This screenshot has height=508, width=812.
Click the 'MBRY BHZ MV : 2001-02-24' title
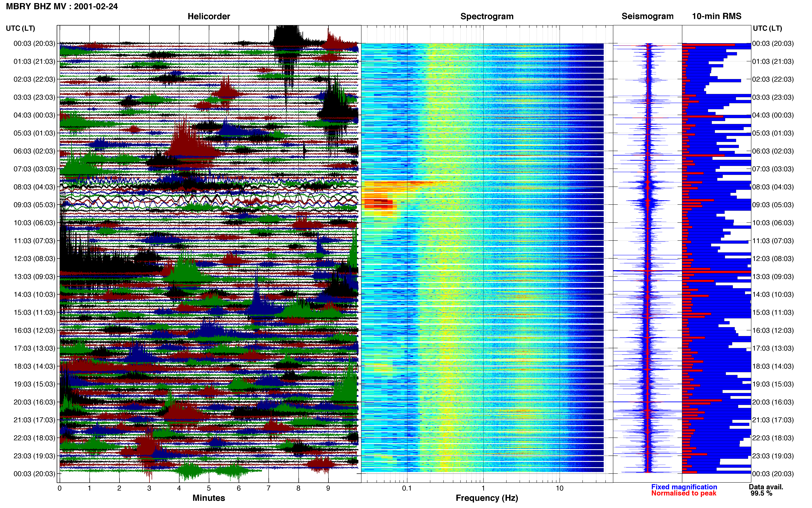tap(62, 6)
